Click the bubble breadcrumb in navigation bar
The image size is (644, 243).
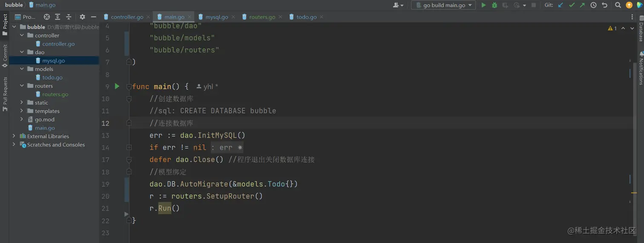(14, 5)
